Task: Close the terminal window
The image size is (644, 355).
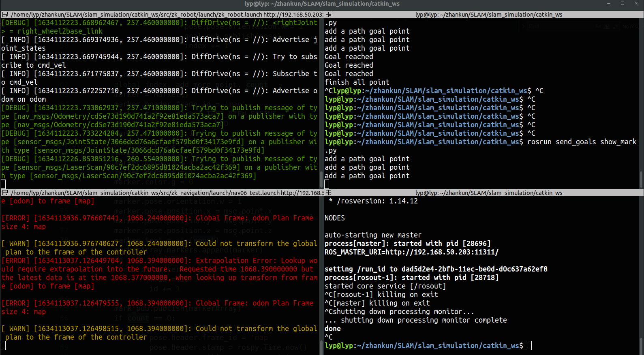Action: [636, 4]
